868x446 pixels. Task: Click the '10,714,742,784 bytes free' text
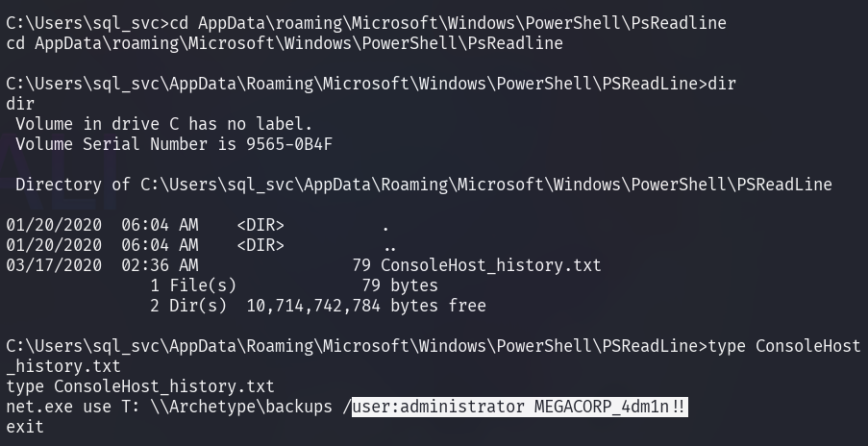[x=366, y=306]
